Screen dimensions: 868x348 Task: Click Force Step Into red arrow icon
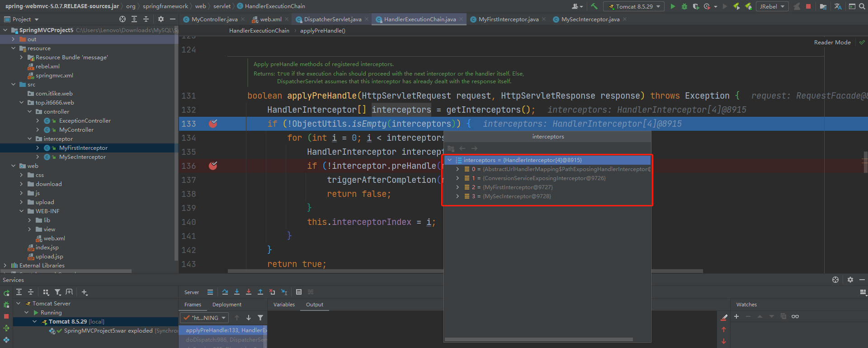(248, 292)
